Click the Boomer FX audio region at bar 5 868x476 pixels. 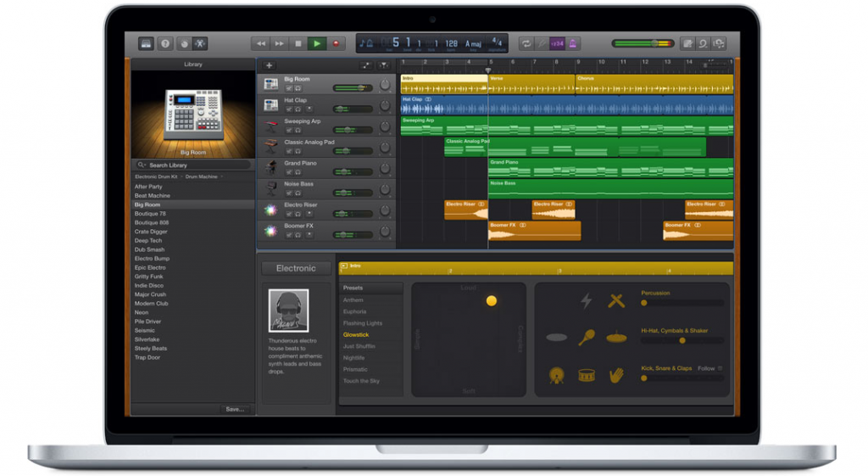[535, 231]
